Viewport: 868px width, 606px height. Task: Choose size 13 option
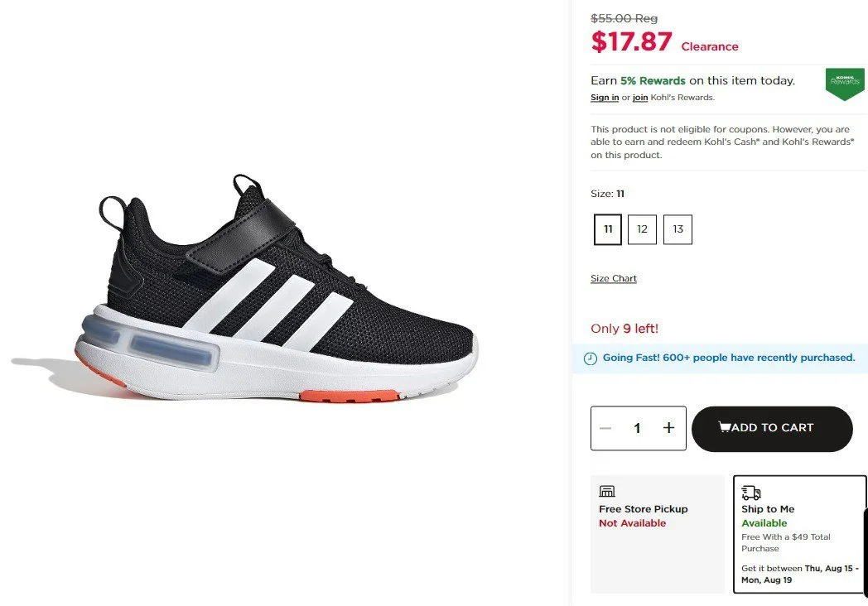[678, 229]
